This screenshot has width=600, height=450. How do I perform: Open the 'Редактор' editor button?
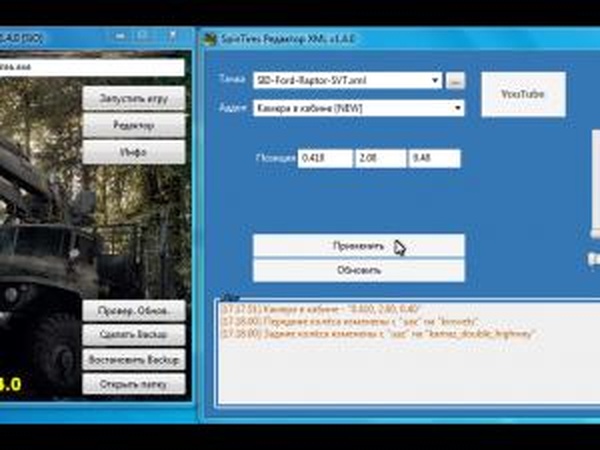click(133, 126)
